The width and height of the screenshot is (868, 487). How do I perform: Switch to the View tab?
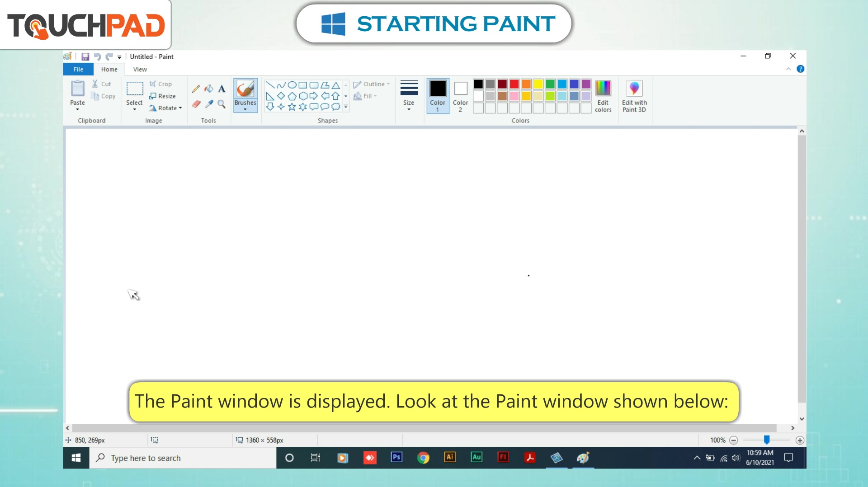coord(140,69)
